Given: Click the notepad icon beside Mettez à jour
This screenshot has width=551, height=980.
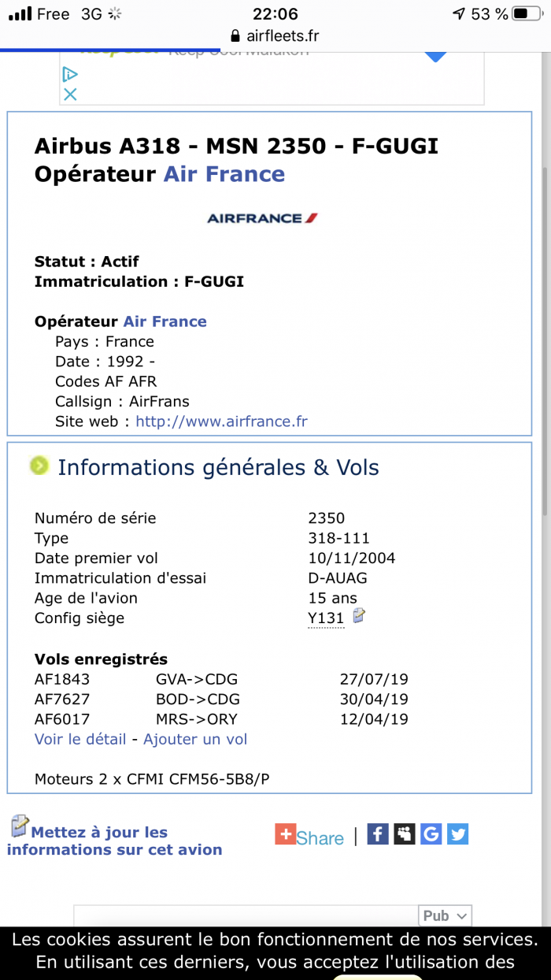Looking at the screenshot, I should [x=20, y=826].
